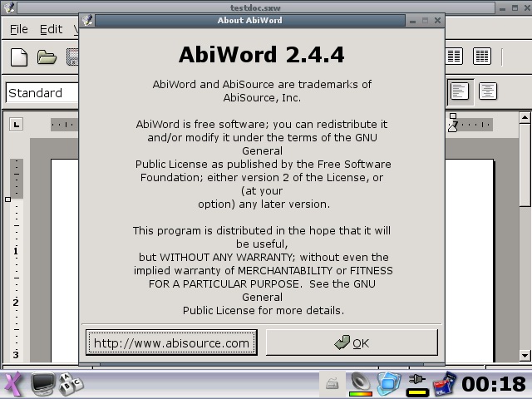Select the three-column layout icon

pyautogui.click(x=482, y=57)
